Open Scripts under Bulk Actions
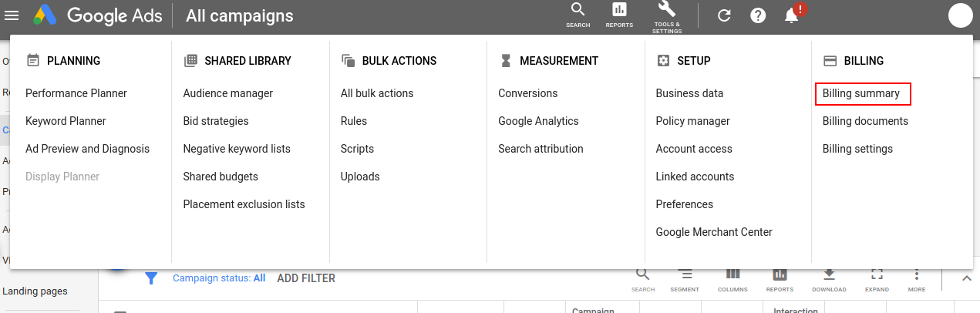Viewport: 980px width, 313px height. (x=358, y=149)
